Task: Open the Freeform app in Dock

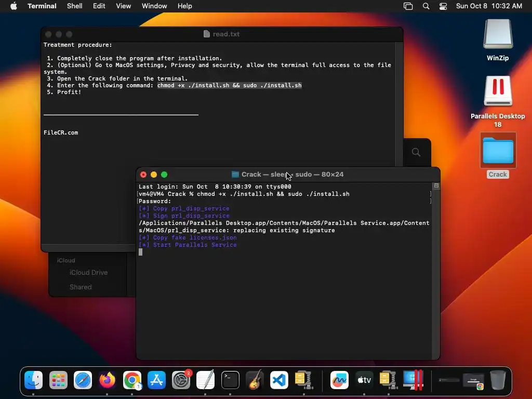Action: click(339, 380)
